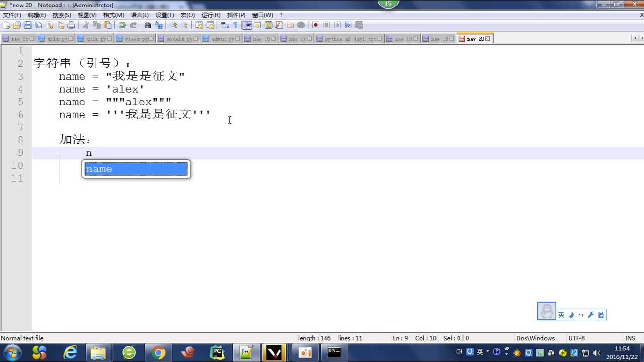The height and width of the screenshot is (362, 644).
Task: Toggle INS insert mode in status bar
Action: click(630, 338)
